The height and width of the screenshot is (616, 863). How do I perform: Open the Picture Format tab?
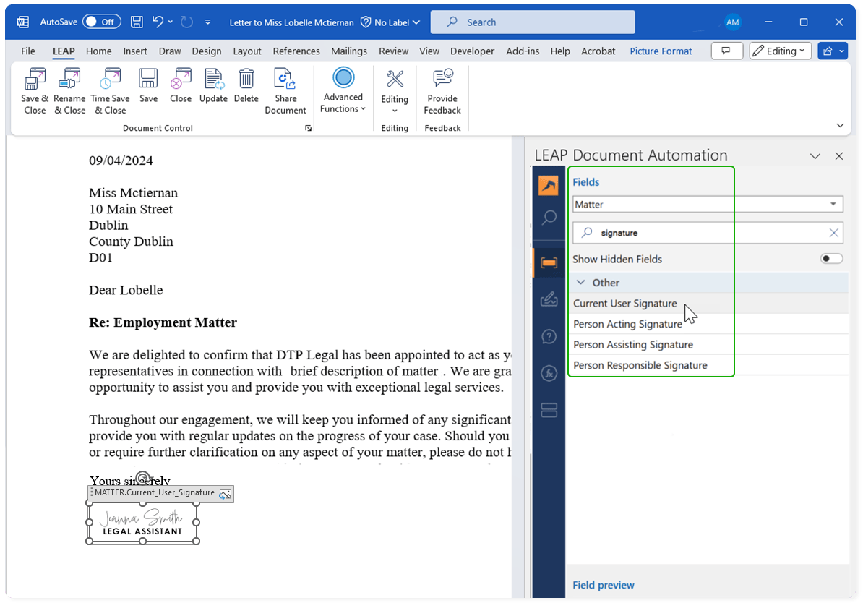(661, 51)
